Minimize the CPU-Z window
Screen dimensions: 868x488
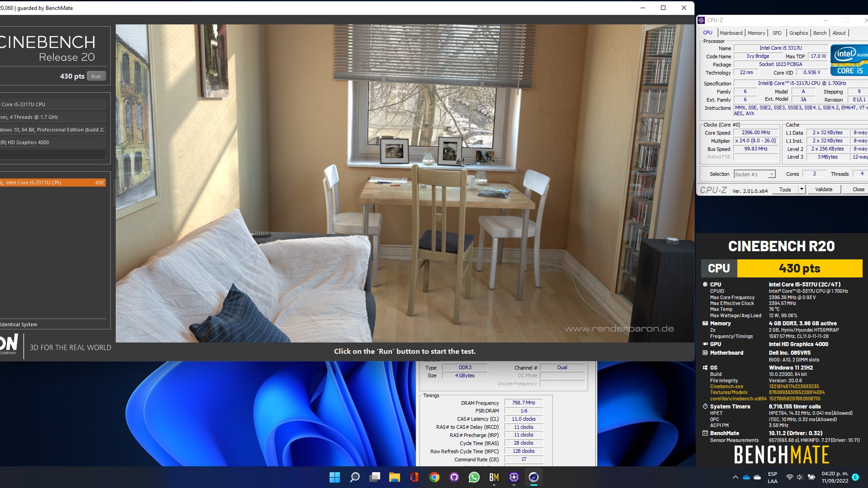pyautogui.click(x=826, y=20)
